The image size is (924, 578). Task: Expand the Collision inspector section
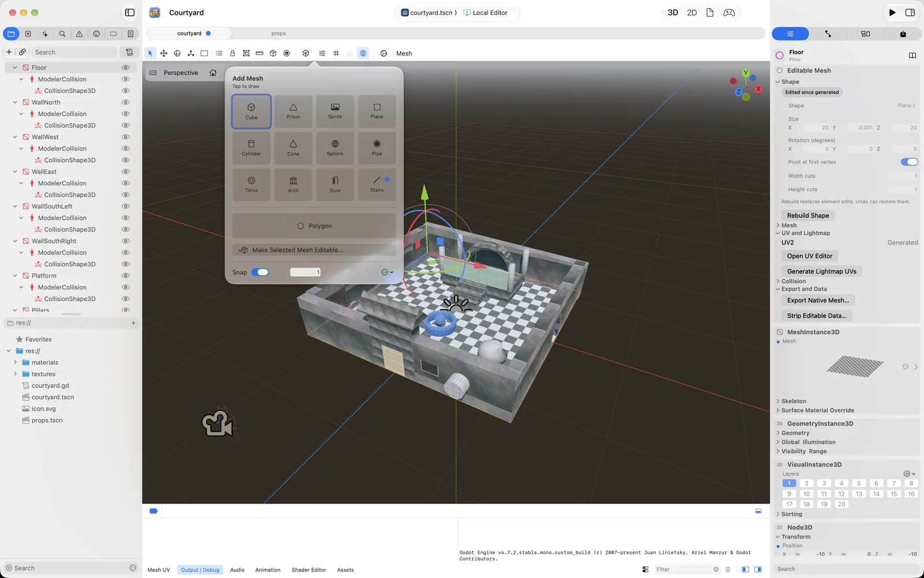pos(778,281)
